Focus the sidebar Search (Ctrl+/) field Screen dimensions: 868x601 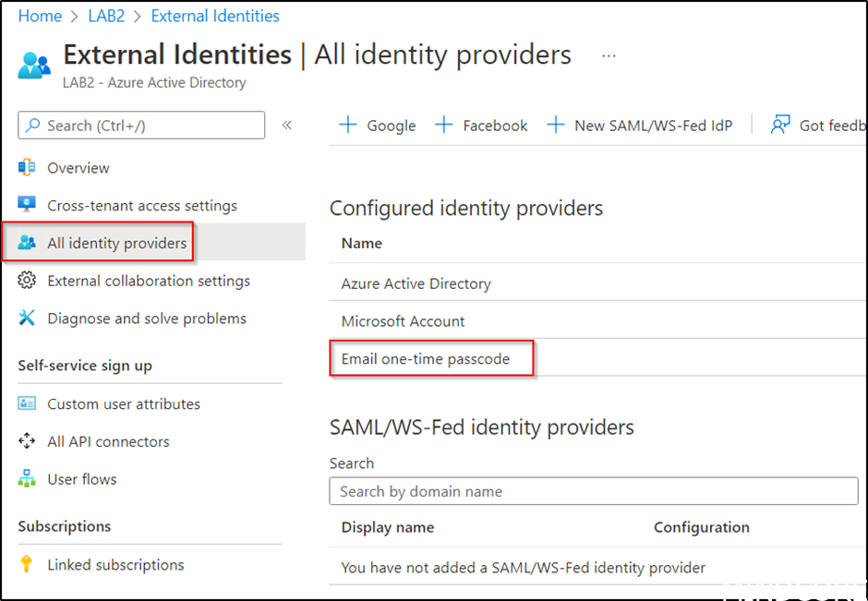coord(141,125)
